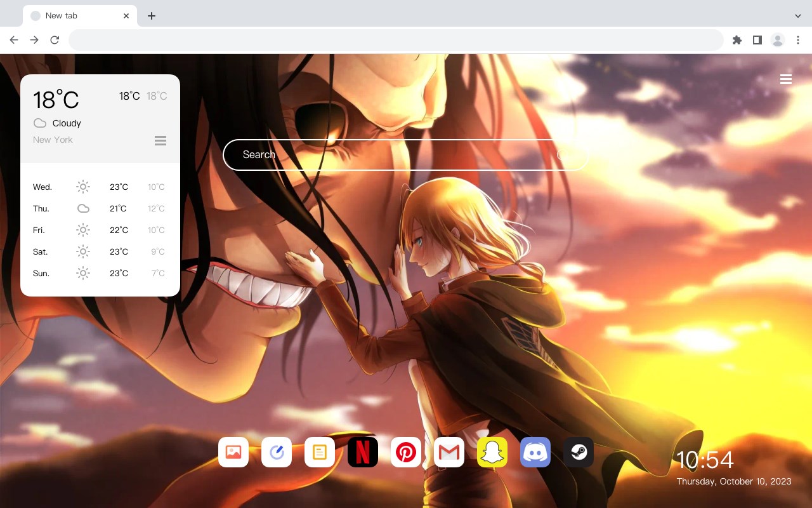
Task: Click the sun icon in Wed. row
Action: point(83,187)
